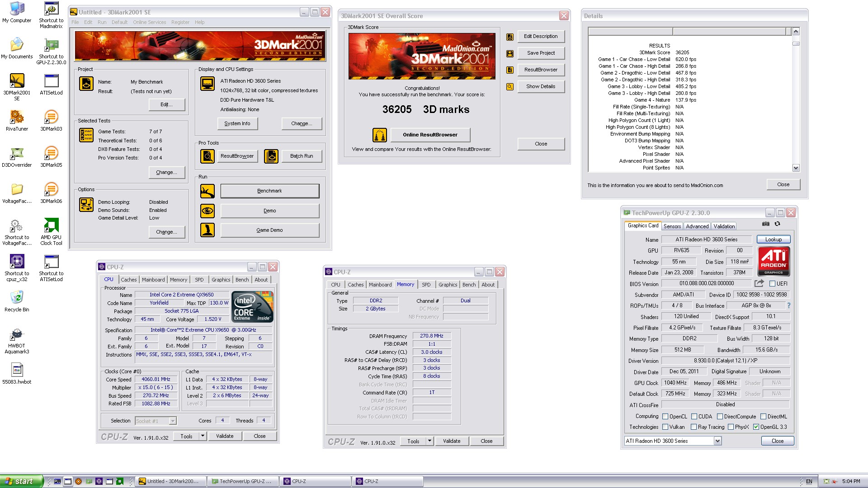Open 3DMark05 desktop icon
This screenshot has width=868, height=488.
[x=51, y=157]
